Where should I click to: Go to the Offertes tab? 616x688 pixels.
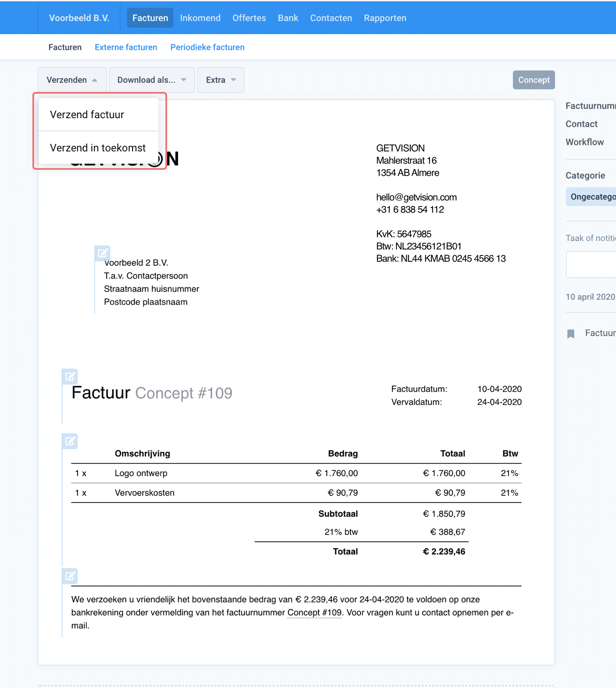(249, 18)
